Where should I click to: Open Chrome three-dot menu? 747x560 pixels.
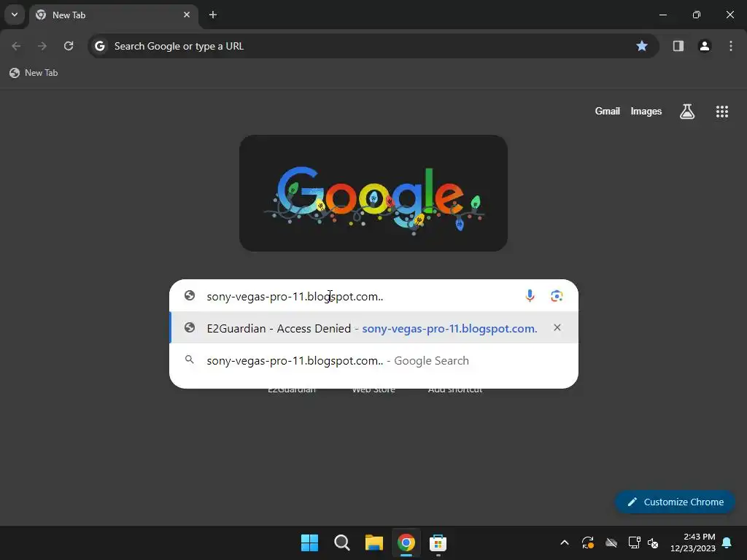pos(731,46)
